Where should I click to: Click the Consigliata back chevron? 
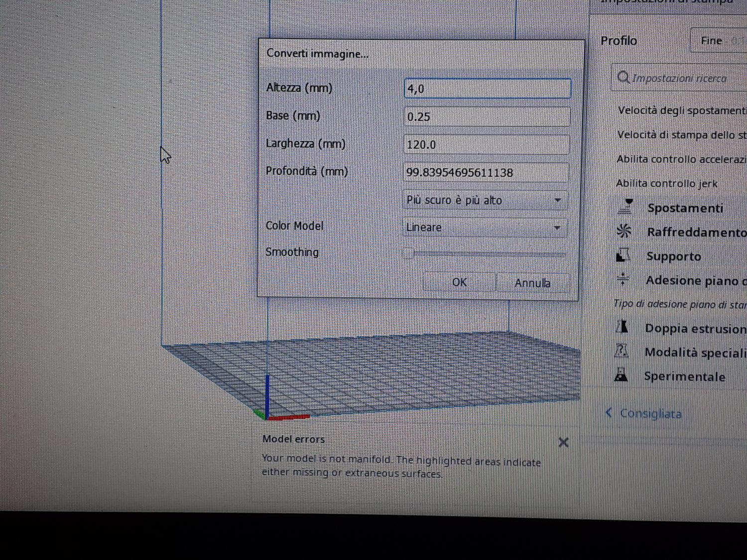click(x=609, y=412)
